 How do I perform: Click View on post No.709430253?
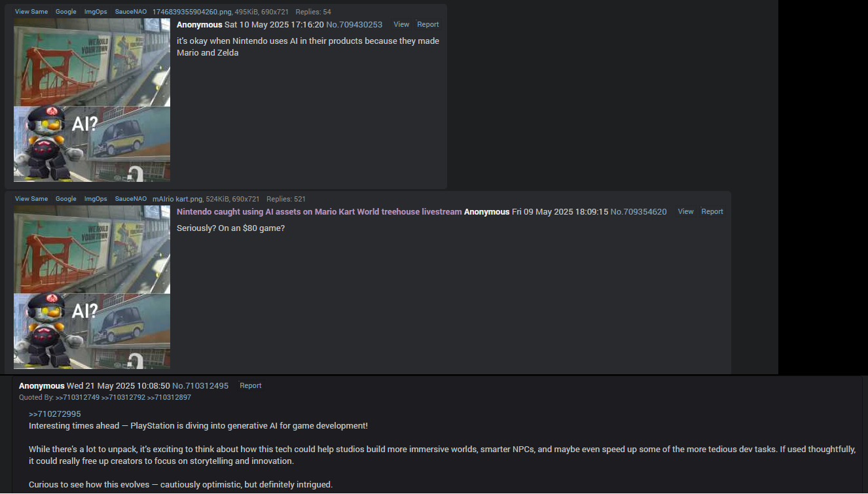[401, 24]
